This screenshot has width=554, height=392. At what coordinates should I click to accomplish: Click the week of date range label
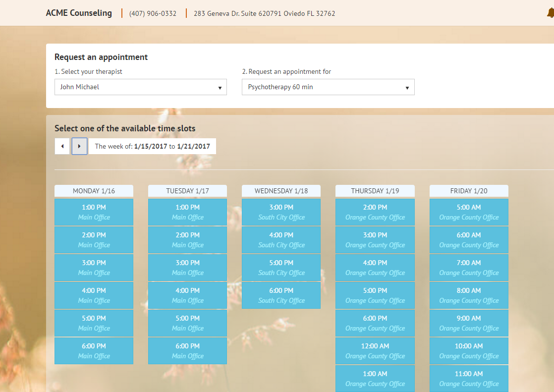coord(152,146)
